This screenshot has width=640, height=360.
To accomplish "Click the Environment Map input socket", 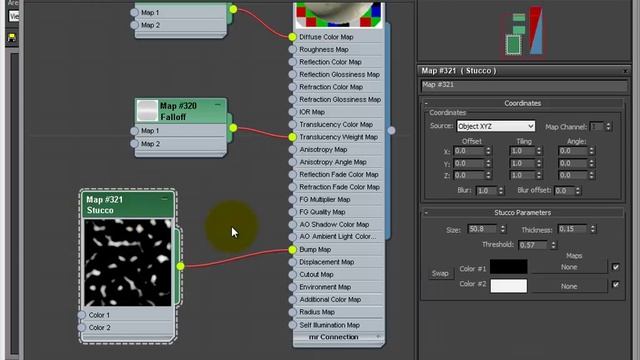I will [x=292, y=287].
